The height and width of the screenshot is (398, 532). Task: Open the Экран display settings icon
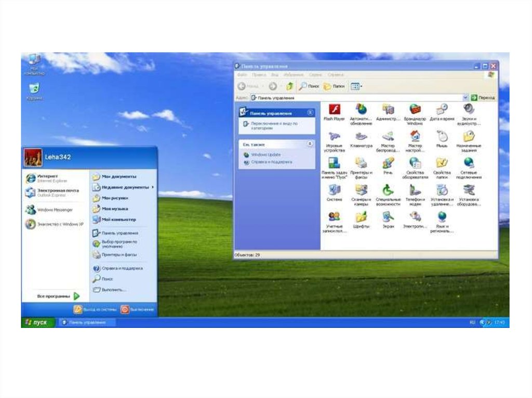(x=388, y=218)
